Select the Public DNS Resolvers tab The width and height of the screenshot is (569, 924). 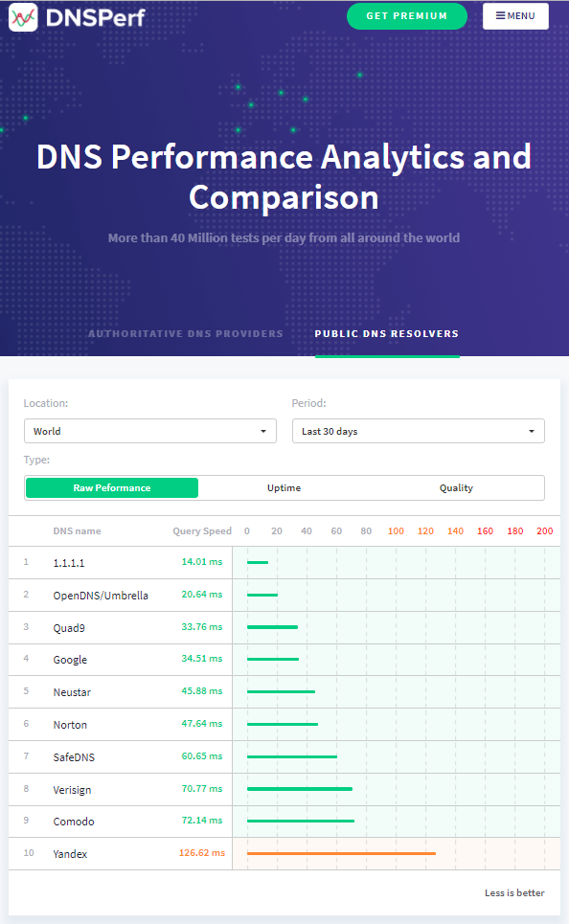pos(387,333)
